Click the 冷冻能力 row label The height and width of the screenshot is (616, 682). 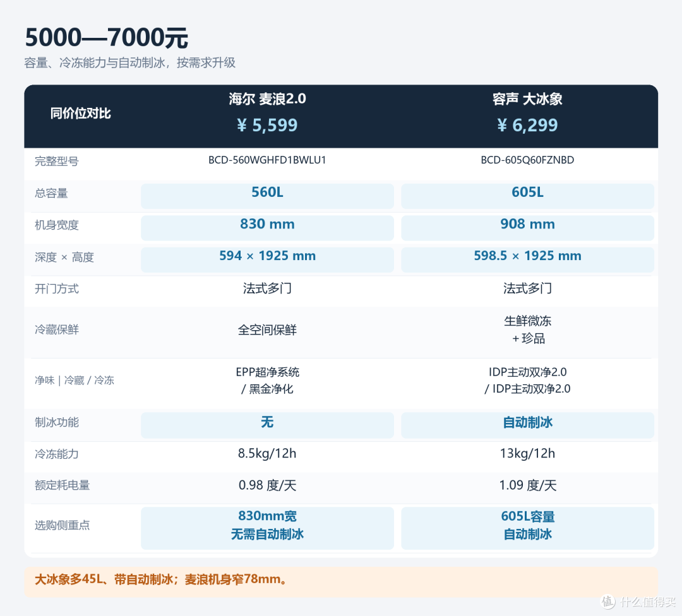(x=57, y=454)
